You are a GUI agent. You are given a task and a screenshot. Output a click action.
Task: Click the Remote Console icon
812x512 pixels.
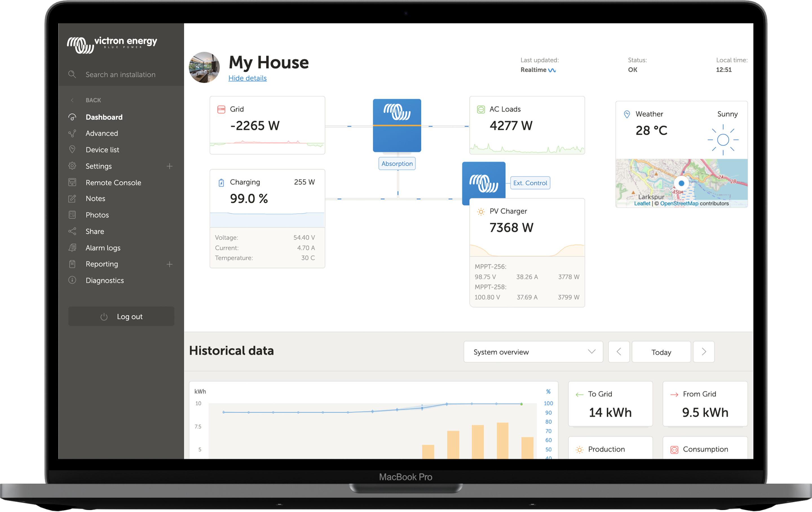72,182
